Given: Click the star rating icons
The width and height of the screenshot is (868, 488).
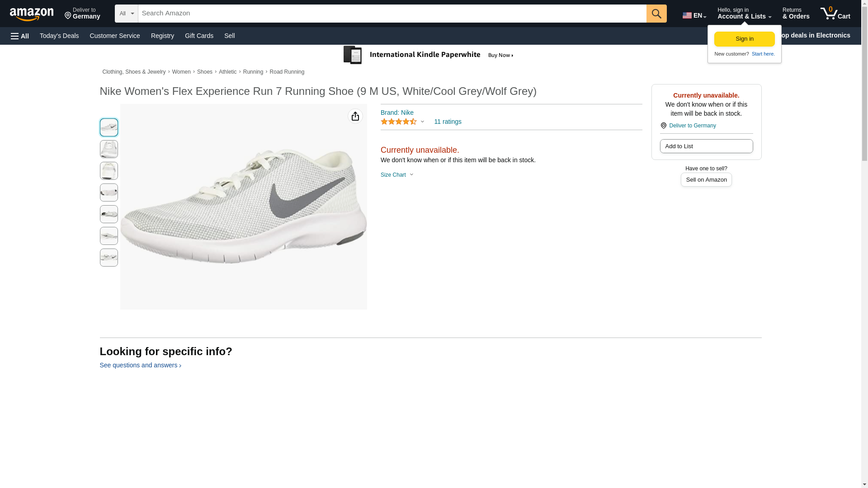Looking at the screenshot, I should click(x=398, y=122).
